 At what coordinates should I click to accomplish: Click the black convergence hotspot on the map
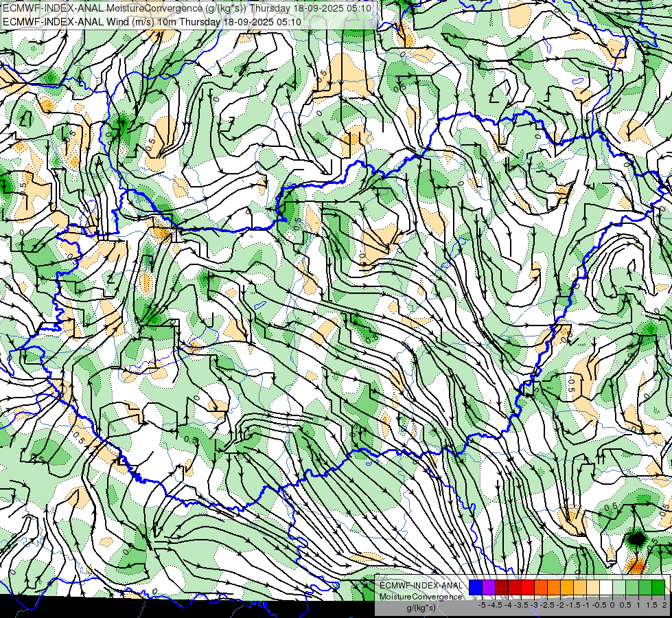(636, 538)
